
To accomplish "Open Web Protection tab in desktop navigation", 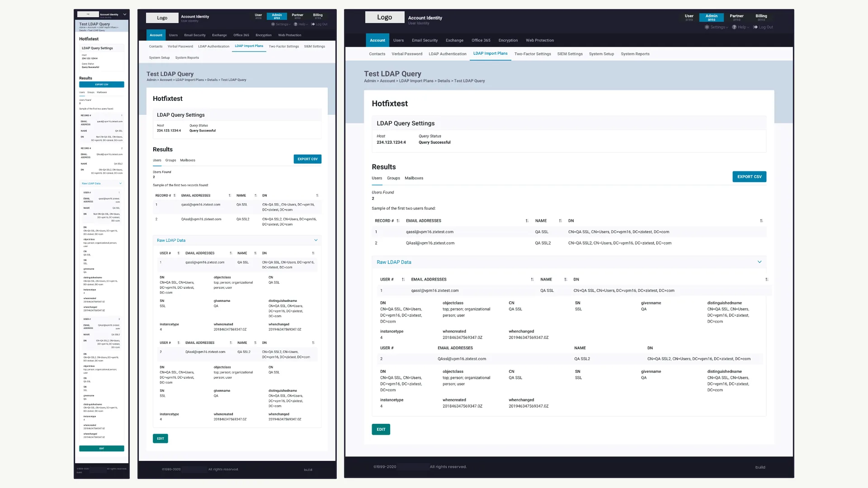I will coord(540,40).
